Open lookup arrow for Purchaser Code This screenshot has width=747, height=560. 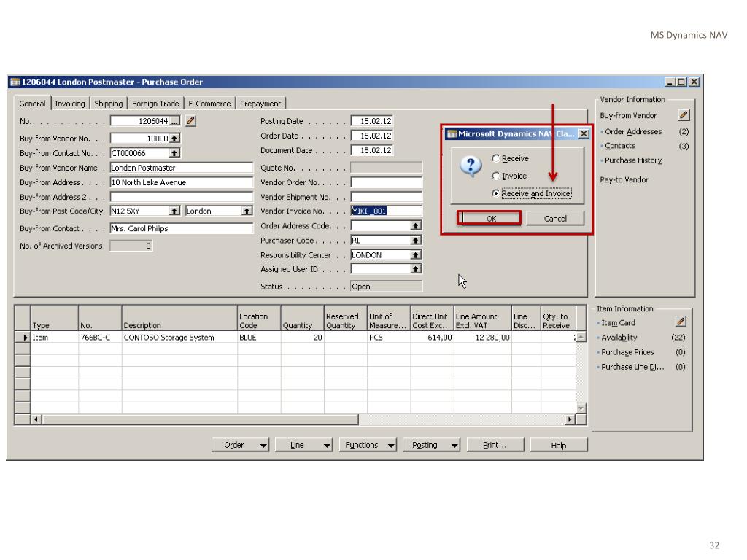(416, 241)
